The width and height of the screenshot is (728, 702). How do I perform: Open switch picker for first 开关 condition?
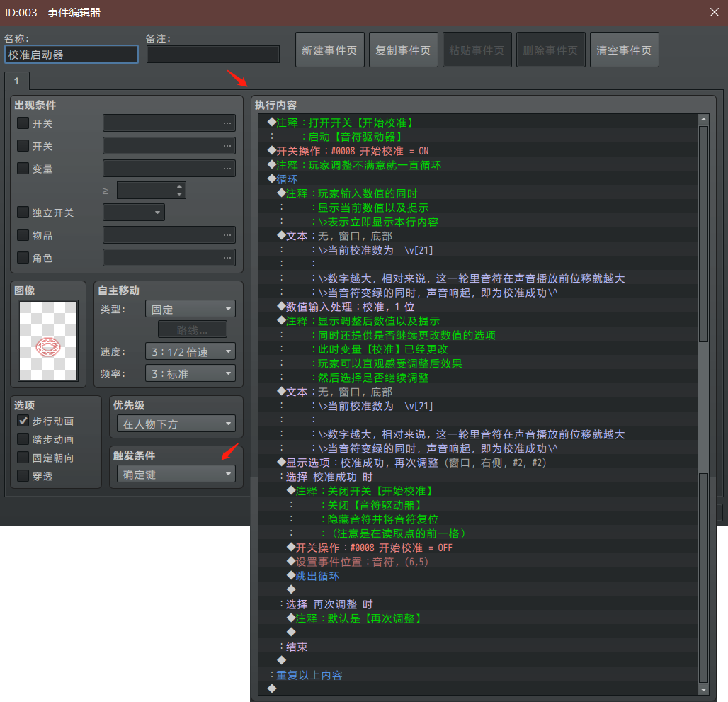(x=227, y=123)
